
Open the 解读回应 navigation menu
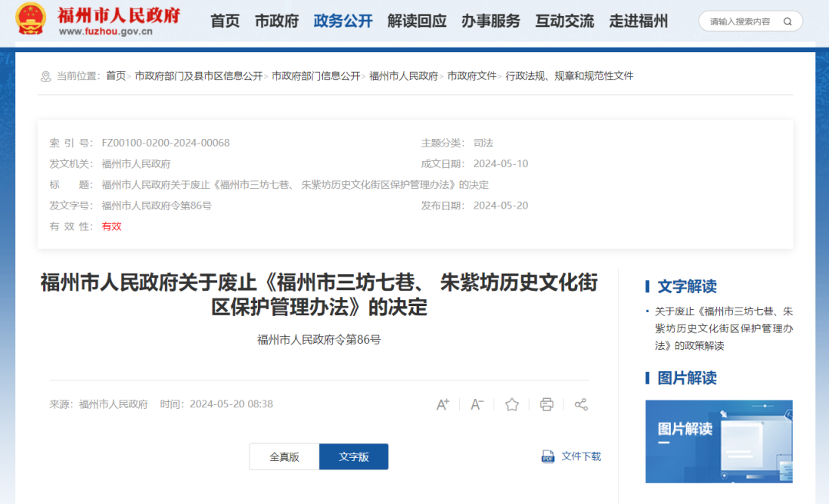[417, 21]
